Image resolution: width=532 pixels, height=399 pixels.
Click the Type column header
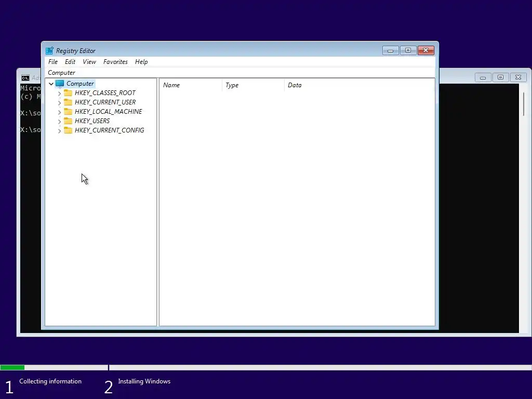tap(253, 85)
